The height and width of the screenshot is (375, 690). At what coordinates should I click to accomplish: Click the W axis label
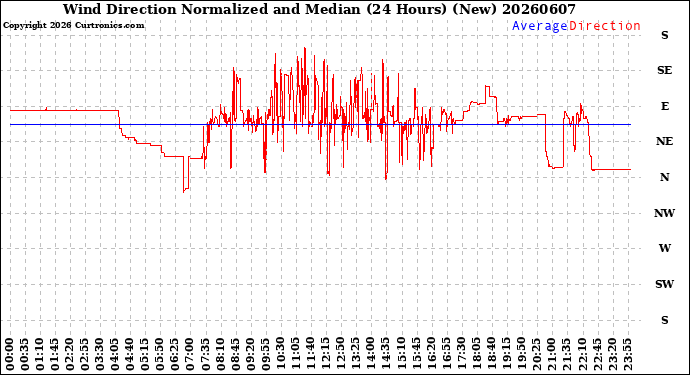[x=665, y=248]
